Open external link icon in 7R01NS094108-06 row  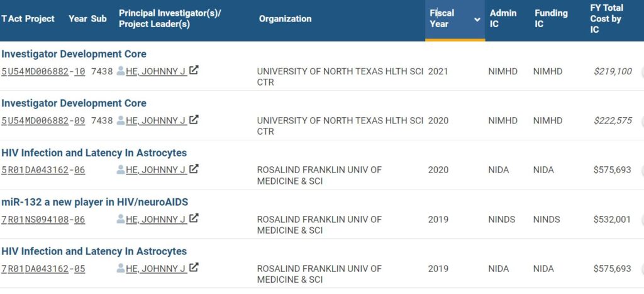[x=194, y=218]
